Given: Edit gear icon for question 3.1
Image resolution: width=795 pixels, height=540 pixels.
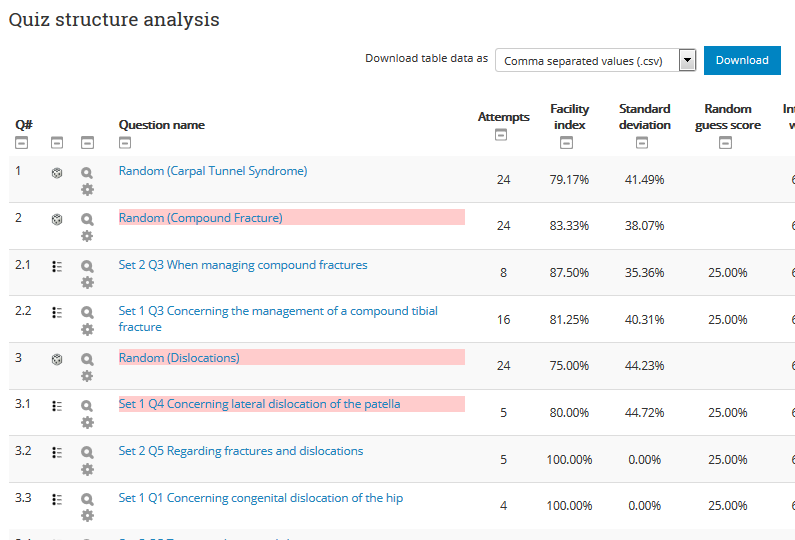Looking at the screenshot, I should point(87,422).
